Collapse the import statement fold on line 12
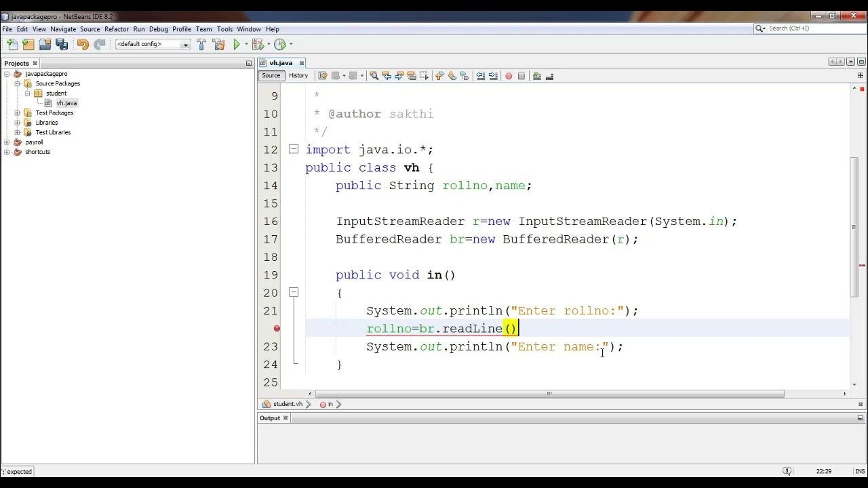Viewport: 868px width, 488px height. pos(294,149)
